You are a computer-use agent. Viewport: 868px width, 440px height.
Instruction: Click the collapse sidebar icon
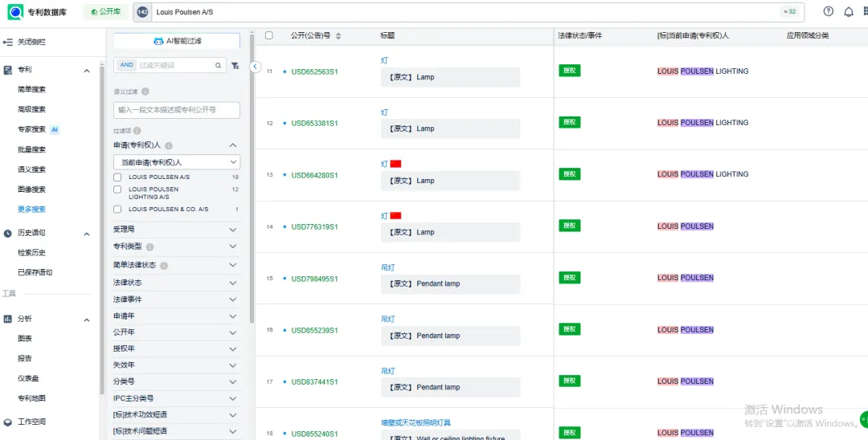pyautogui.click(x=8, y=42)
